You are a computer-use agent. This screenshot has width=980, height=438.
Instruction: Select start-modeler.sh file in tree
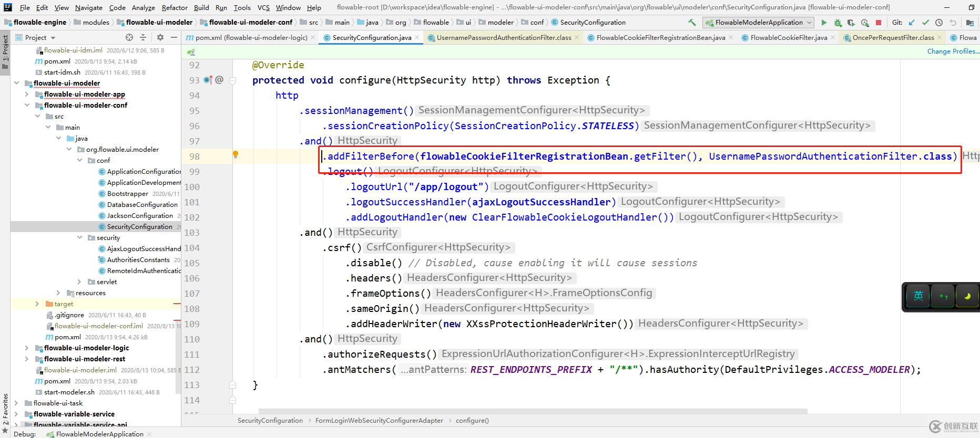[x=69, y=392]
